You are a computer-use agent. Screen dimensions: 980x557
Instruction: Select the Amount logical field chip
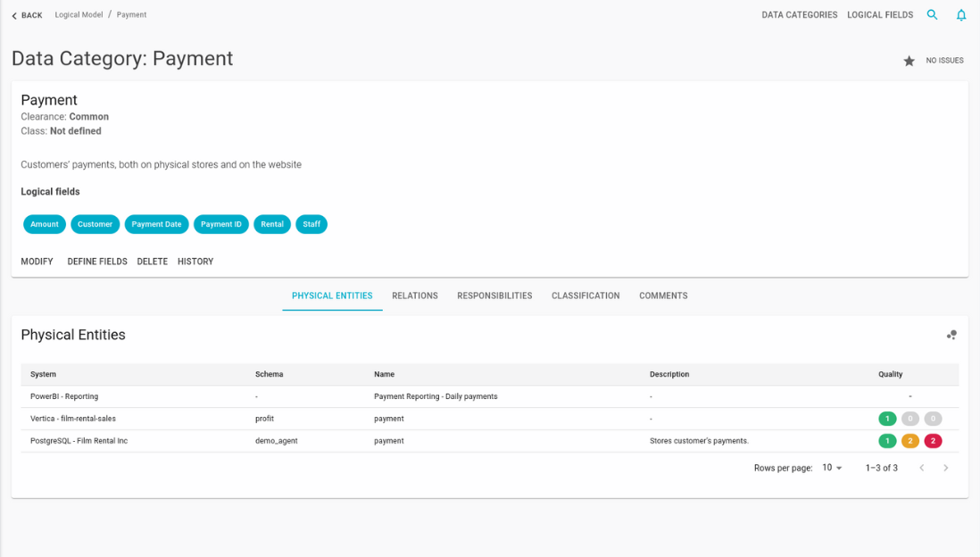[45, 224]
